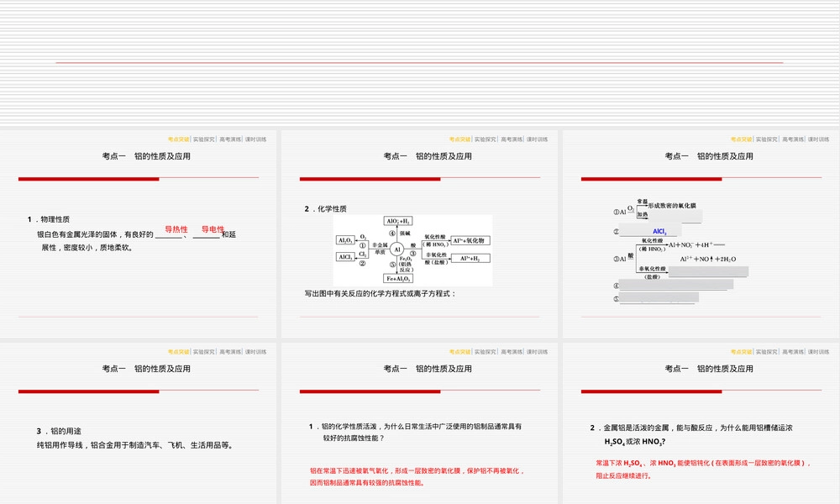Click the 实验探究 tab on the 铝的用途 slide

click(204, 352)
